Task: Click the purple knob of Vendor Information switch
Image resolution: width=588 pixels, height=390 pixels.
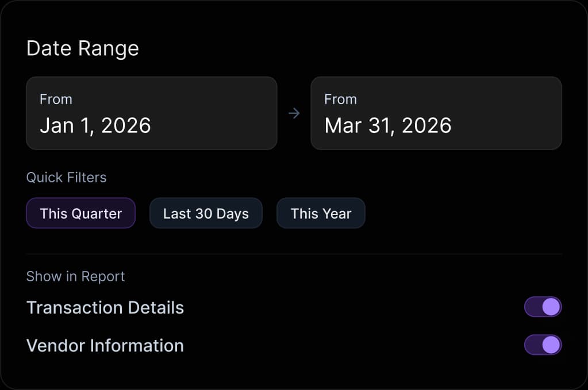Action: tap(551, 345)
